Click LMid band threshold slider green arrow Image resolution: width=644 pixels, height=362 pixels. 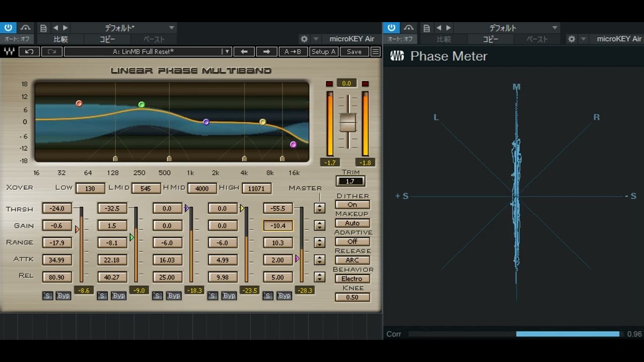pyautogui.click(x=132, y=237)
